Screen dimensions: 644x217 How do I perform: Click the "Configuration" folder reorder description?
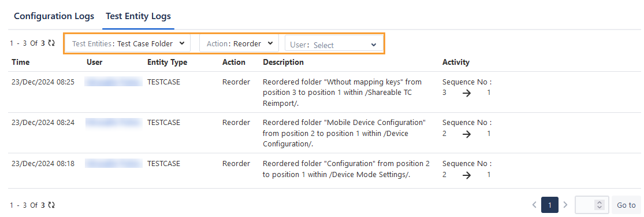pos(346,169)
